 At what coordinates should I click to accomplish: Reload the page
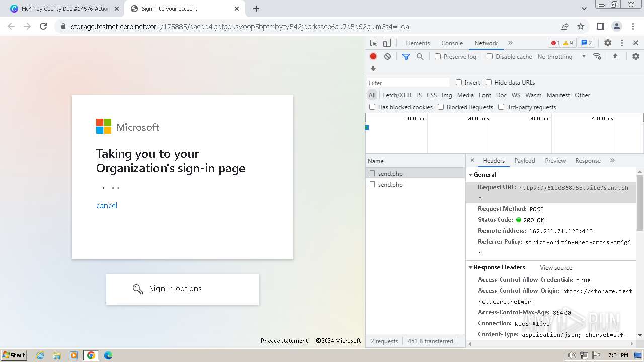43,26
